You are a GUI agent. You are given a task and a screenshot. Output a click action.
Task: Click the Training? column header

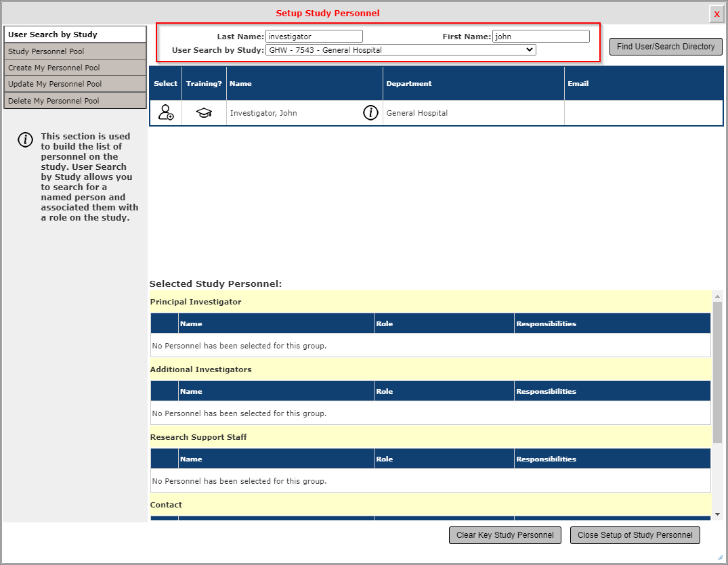tap(204, 83)
